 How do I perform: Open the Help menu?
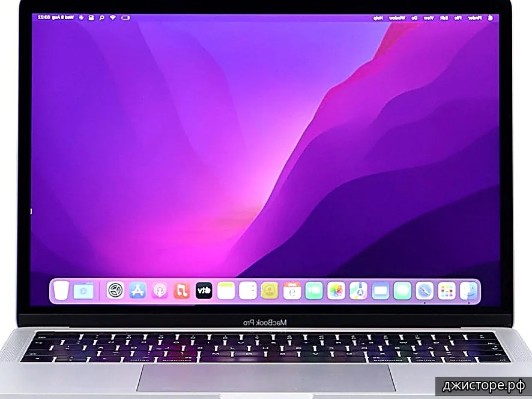point(378,18)
